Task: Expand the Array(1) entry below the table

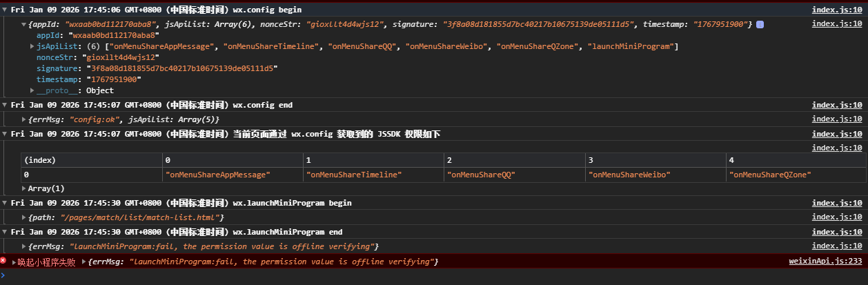Action: [x=23, y=188]
